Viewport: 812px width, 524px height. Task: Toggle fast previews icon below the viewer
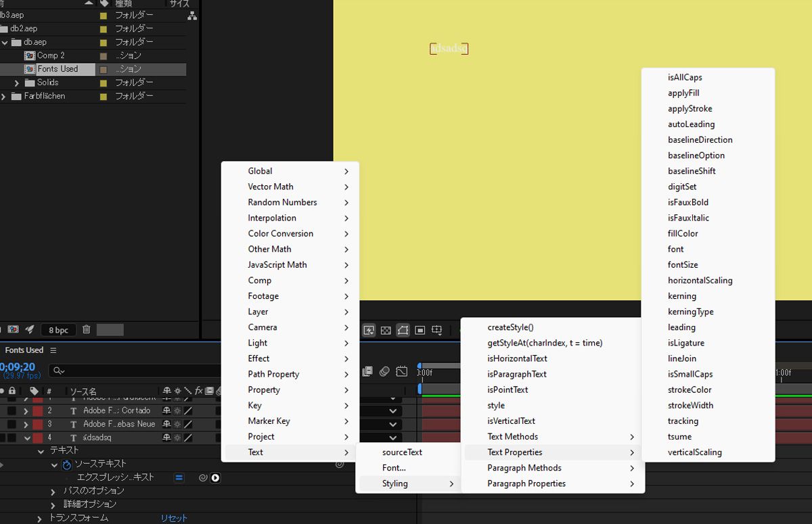coord(369,331)
